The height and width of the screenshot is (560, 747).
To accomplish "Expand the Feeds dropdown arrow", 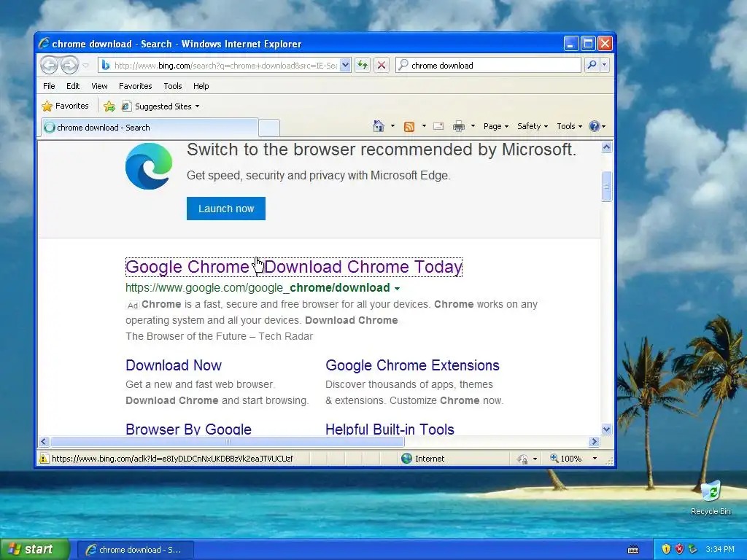I will tap(424, 126).
